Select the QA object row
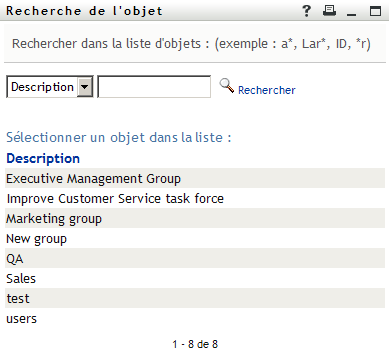Viewport: 389px width, 360px height. coord(195,258)
